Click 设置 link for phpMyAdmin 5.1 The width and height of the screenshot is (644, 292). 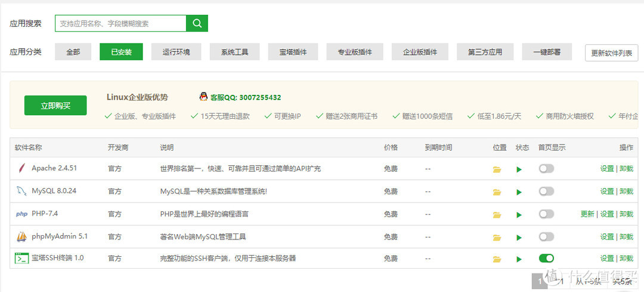607,237
